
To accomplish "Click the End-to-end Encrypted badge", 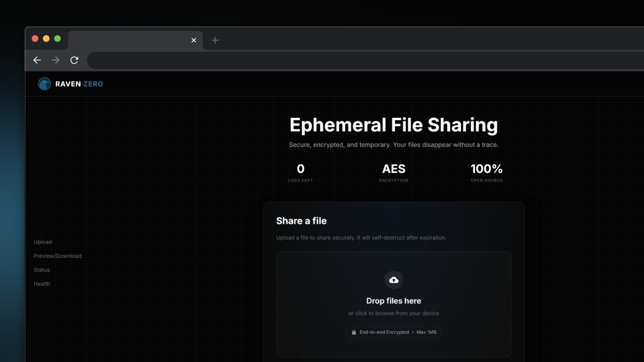I will (384, 332).
